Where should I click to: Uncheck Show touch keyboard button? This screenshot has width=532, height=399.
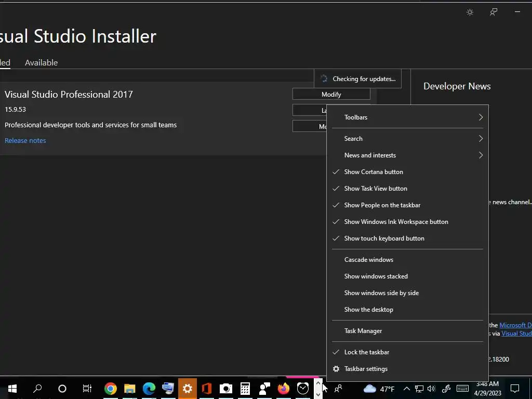point(407,238)
